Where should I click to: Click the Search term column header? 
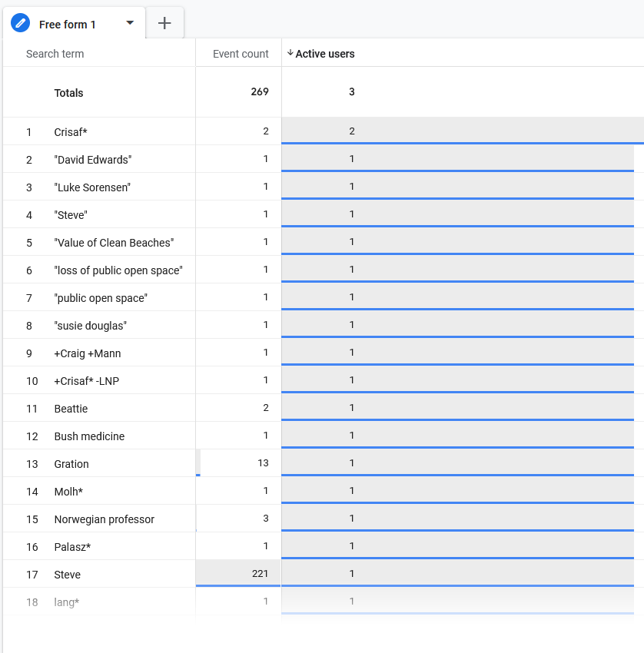coord(55,54)
